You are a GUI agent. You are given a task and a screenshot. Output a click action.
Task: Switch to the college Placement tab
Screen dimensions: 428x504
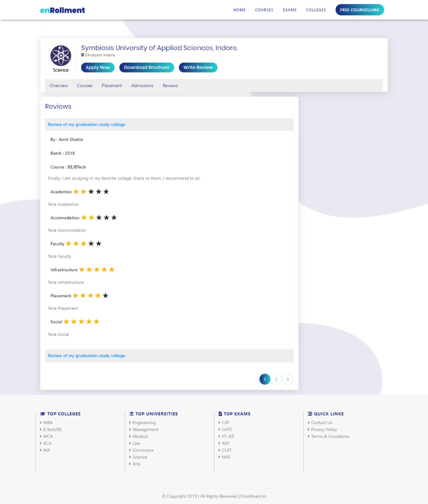click(112, 85)
